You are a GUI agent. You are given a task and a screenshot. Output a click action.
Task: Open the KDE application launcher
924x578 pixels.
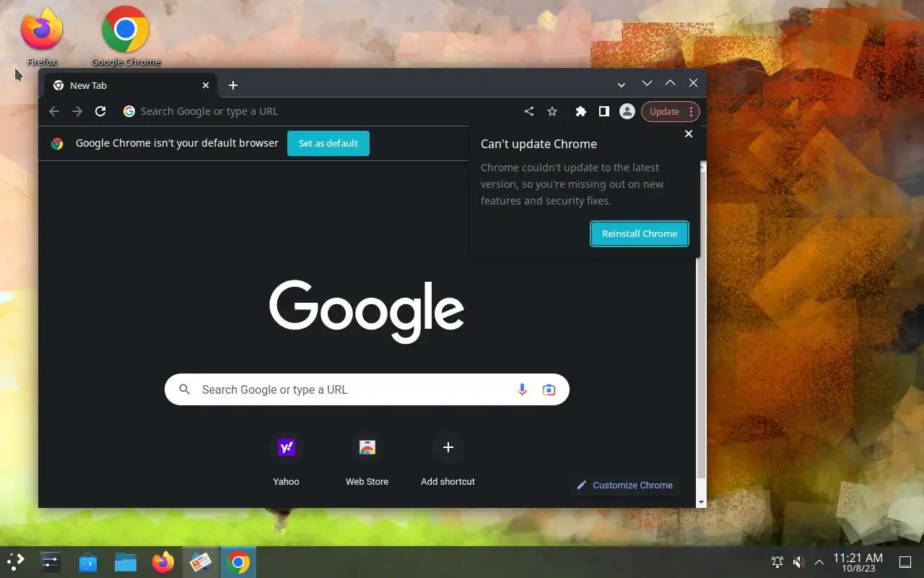coord(15,562)
